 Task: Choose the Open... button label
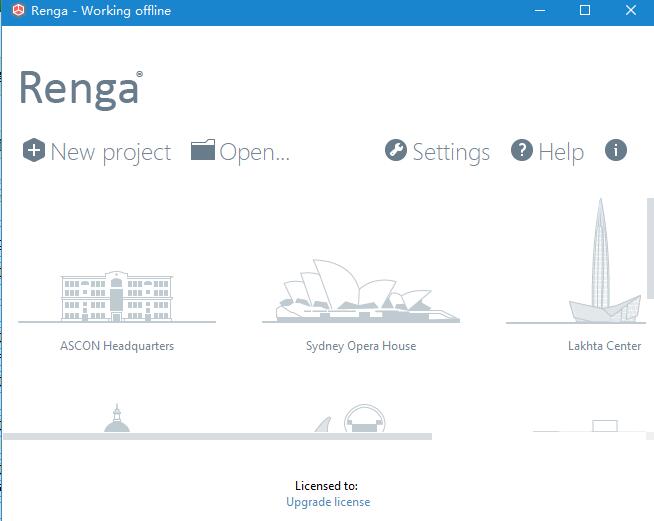click(x=254, y=153)
